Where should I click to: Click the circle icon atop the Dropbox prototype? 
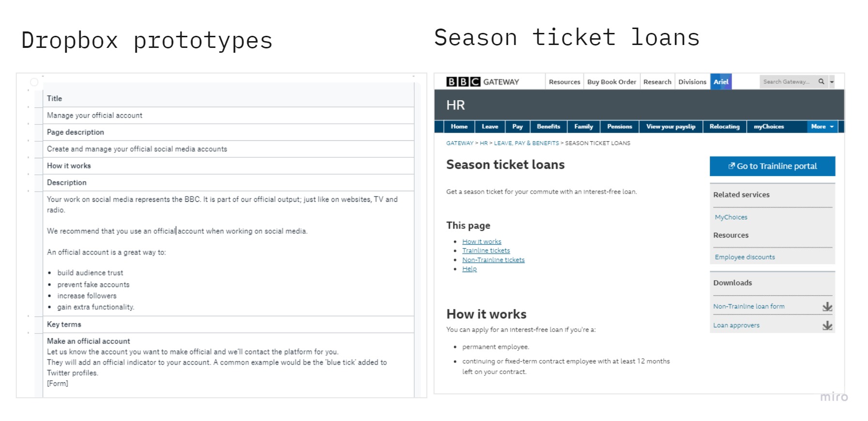(34, 82)
